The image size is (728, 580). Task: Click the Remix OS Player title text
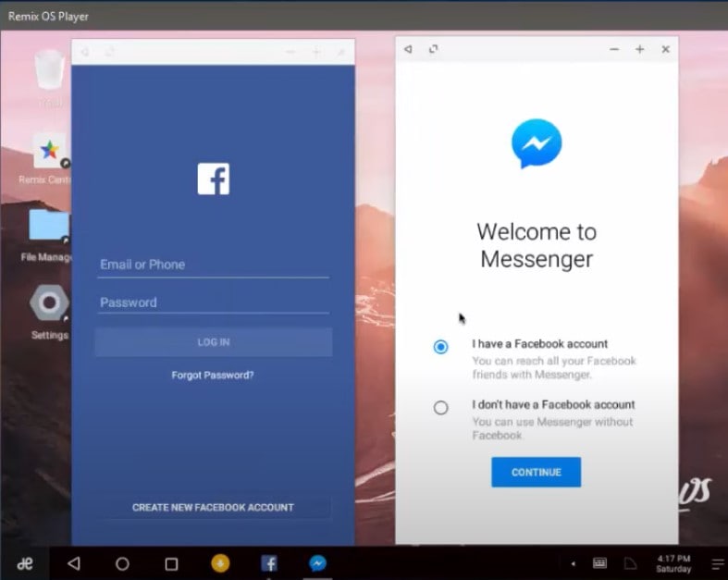point(48,17)
